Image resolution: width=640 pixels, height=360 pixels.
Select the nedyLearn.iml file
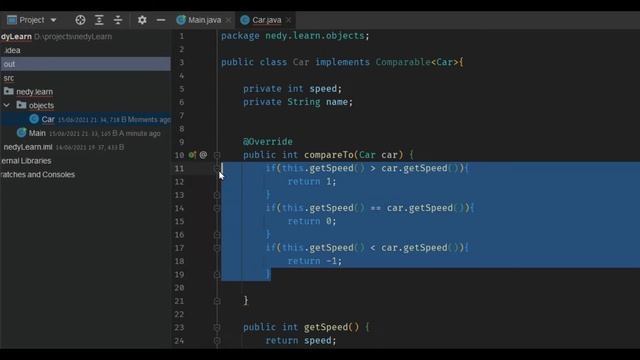[28, 147]
